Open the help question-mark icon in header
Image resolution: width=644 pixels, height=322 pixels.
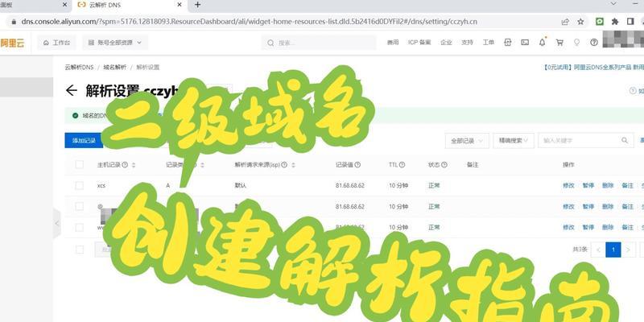coord(594,43)
